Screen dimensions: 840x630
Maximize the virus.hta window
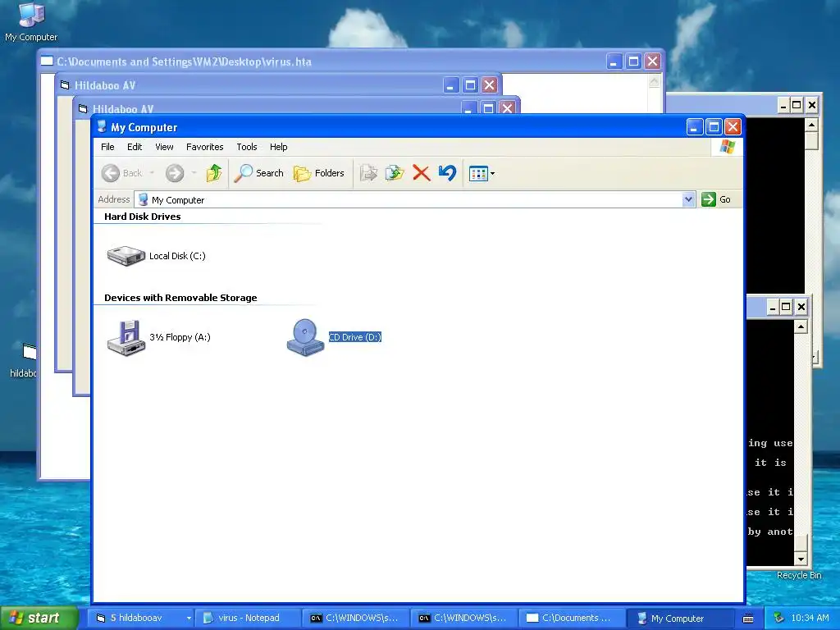tap(633, 62)
